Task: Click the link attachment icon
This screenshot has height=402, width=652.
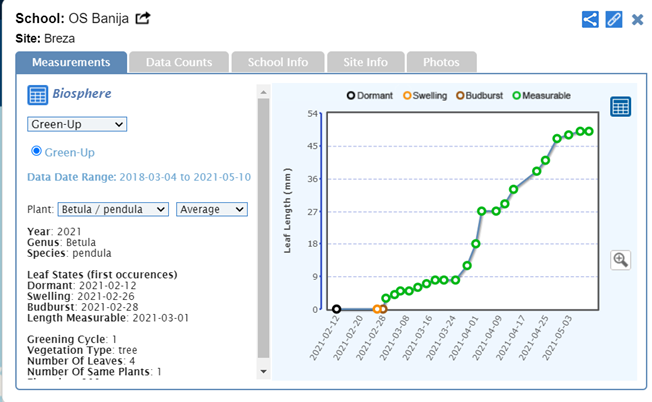Action: [x=614, y=19]
